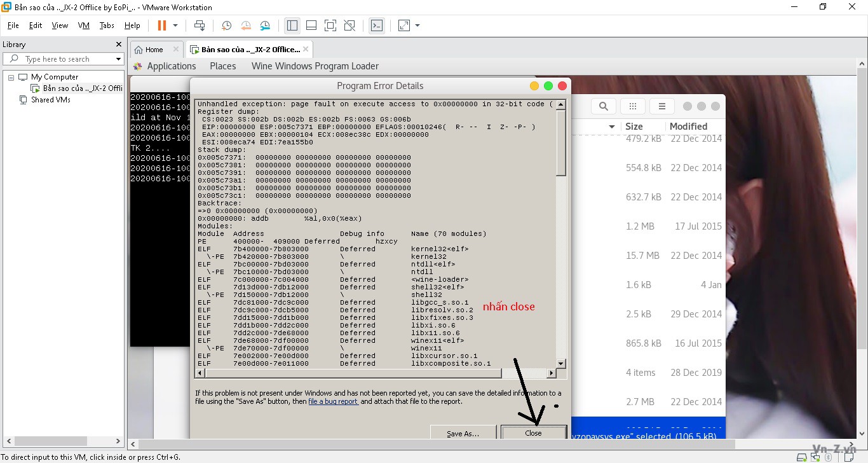Open the file manager hamburger menu
The height and width of the screenshot is (463, 868).
coord(662,106)
